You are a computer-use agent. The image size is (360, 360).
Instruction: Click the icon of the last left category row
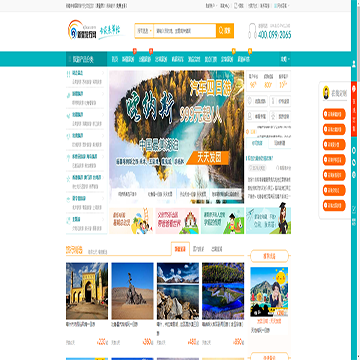tap(69, 220)
